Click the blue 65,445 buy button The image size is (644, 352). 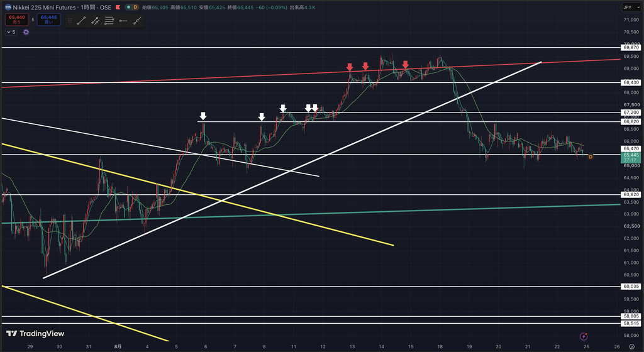(49, 19)
